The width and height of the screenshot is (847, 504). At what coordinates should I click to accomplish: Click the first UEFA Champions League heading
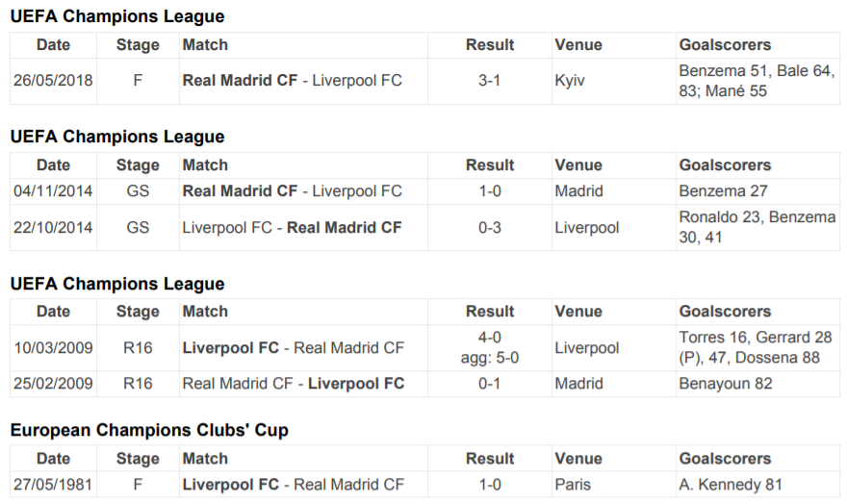tap(117, 16)
